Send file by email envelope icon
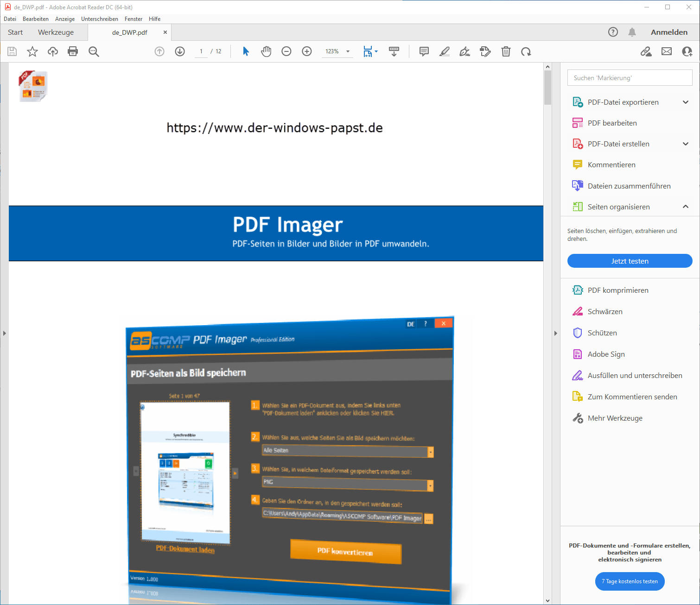700x605 pixels. click(x=667, y=51)
